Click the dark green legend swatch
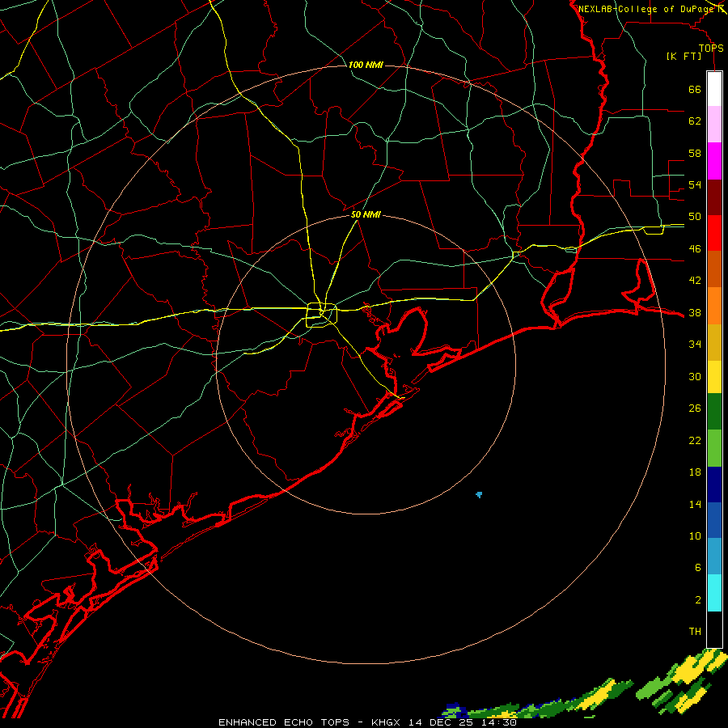The height and width of the screenshot is (728, 728). 714,412
